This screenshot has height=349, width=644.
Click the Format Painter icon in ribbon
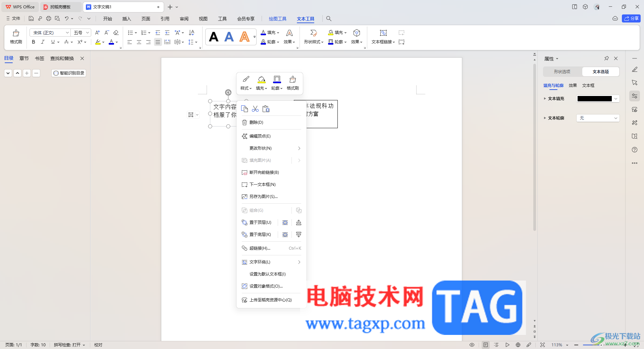16,37
